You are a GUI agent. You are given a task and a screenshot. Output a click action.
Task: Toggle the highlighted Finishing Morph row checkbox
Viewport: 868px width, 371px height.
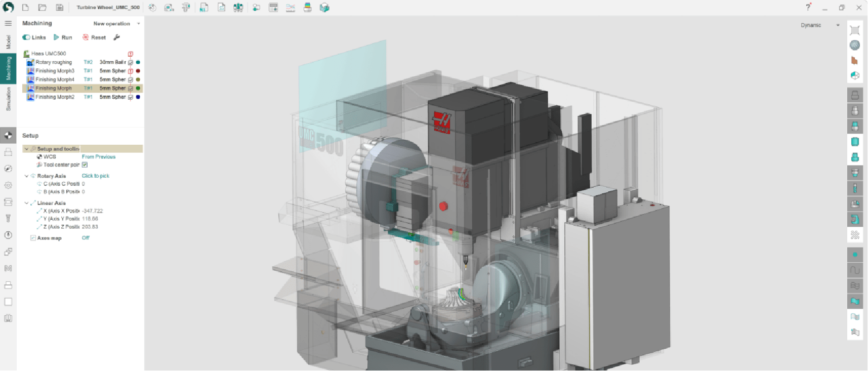coord(130,89)
